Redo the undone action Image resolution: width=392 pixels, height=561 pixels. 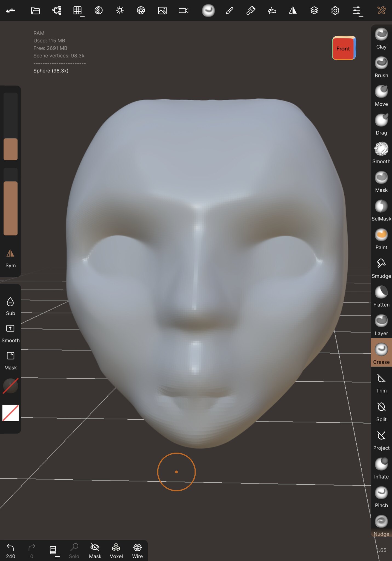point(32,551)
